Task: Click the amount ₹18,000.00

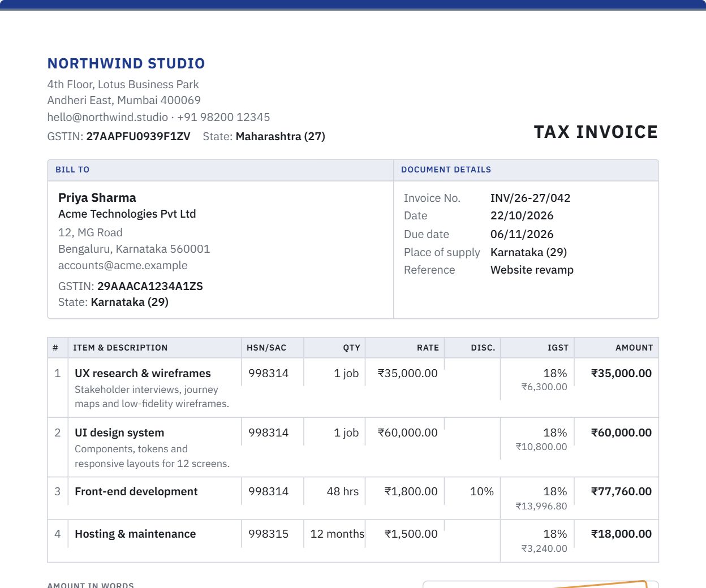Action: click(x=621, y=534)
